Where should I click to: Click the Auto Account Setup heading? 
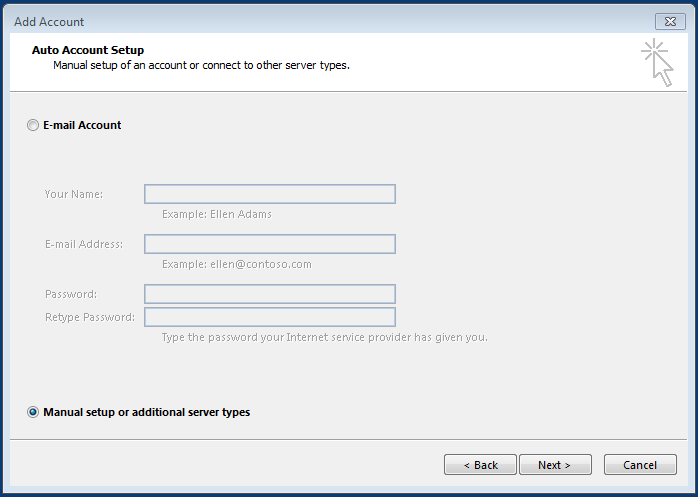pos(88,50)
